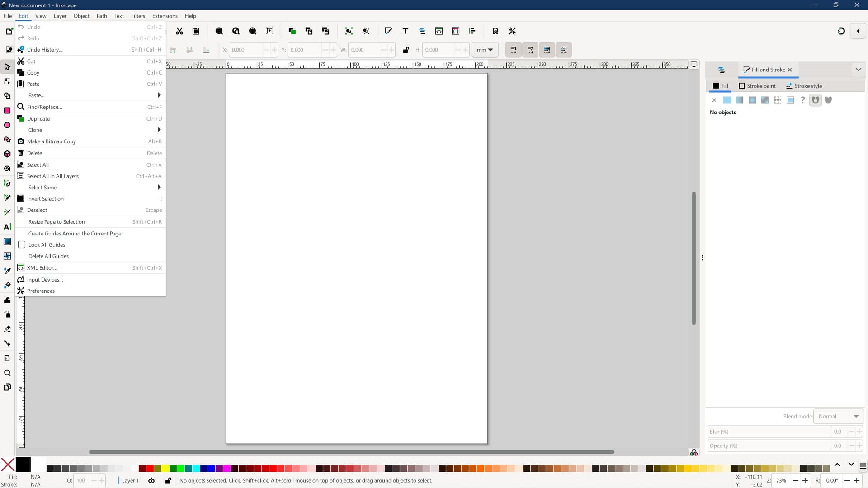The height and width of the screenshot is (488, 868).
Task: Toggle Layer 1 visibility eye
Action: pyautogui.click(x=151, y=480)
